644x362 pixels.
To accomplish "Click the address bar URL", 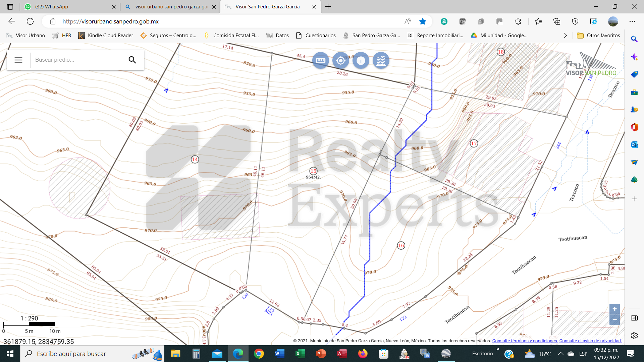I will tap(111, 21).
